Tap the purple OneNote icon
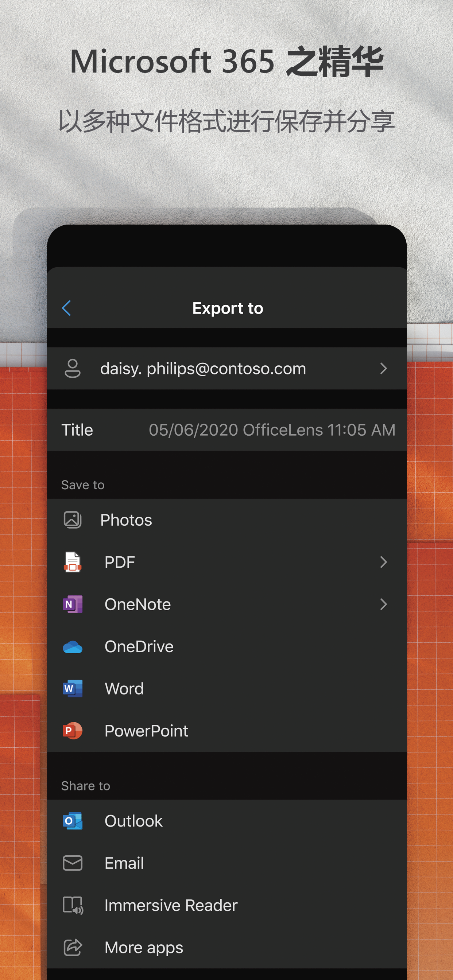Screen dimensions: 453x980 click(x=72, y=604)
